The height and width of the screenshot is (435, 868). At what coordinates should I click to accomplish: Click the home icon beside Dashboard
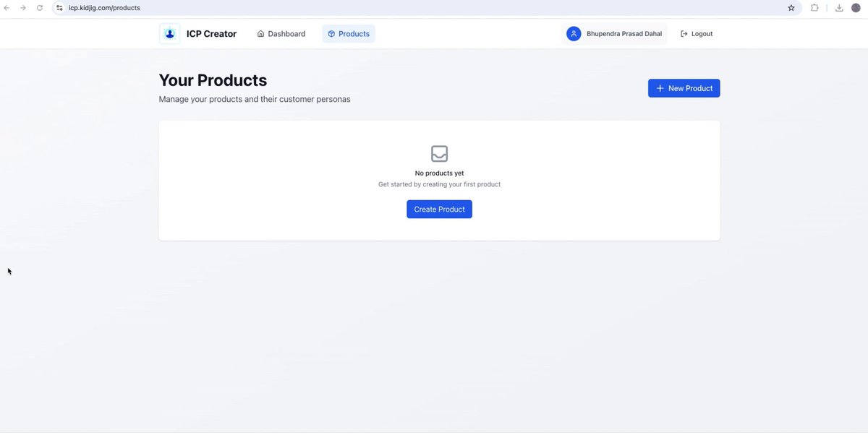pyautogui.click(x=261, y=34)
